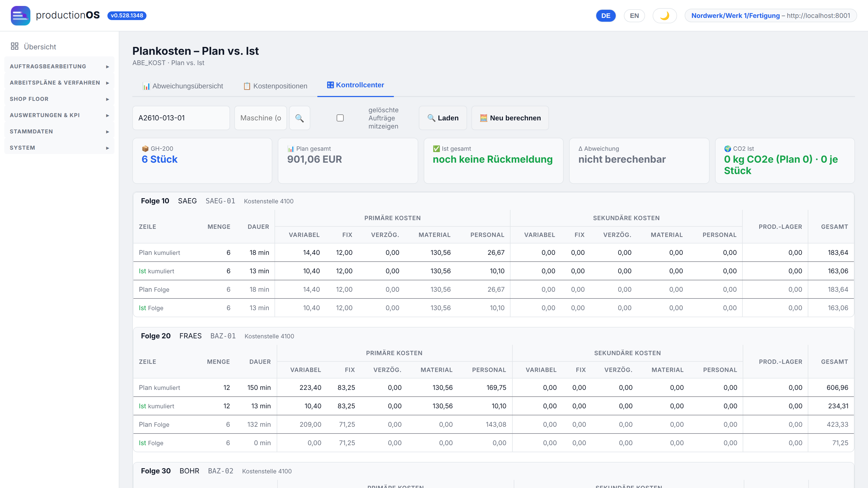
Task: Expand AUSWERTUNGEN & KPI section
Action: (59, 115)
